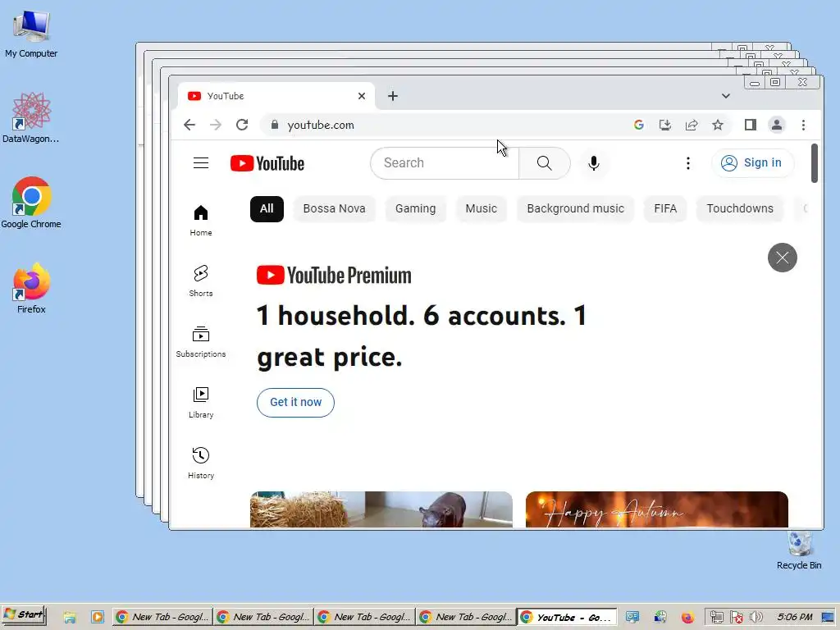Image resolution: width=840 pixels, height=630 pixels.
Task: Expand the tab search chevron
Action: [725, 96]
